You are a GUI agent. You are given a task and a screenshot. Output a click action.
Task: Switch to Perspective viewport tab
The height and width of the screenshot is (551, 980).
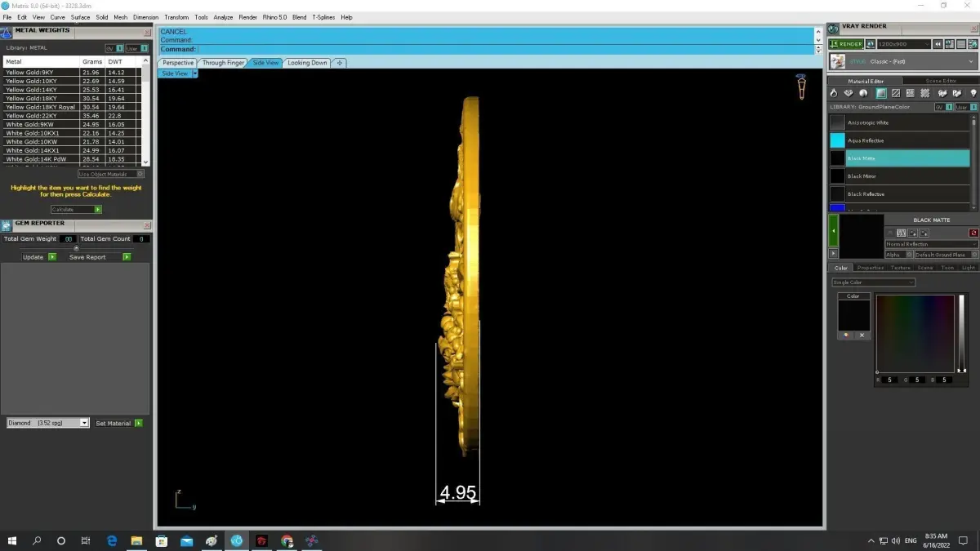178,63
